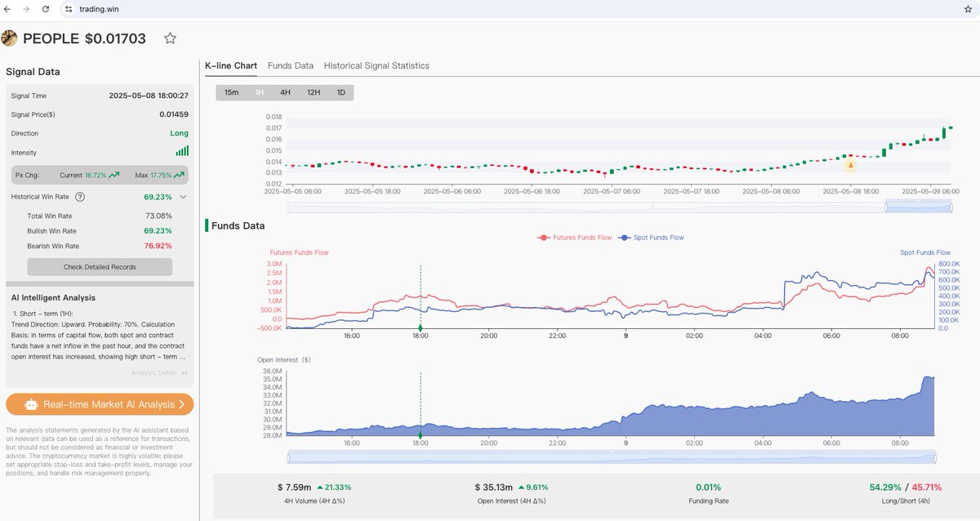
Task: Toggle Futures Funds Flow legend
Action: pyautogui.click(x=574, y=238)
